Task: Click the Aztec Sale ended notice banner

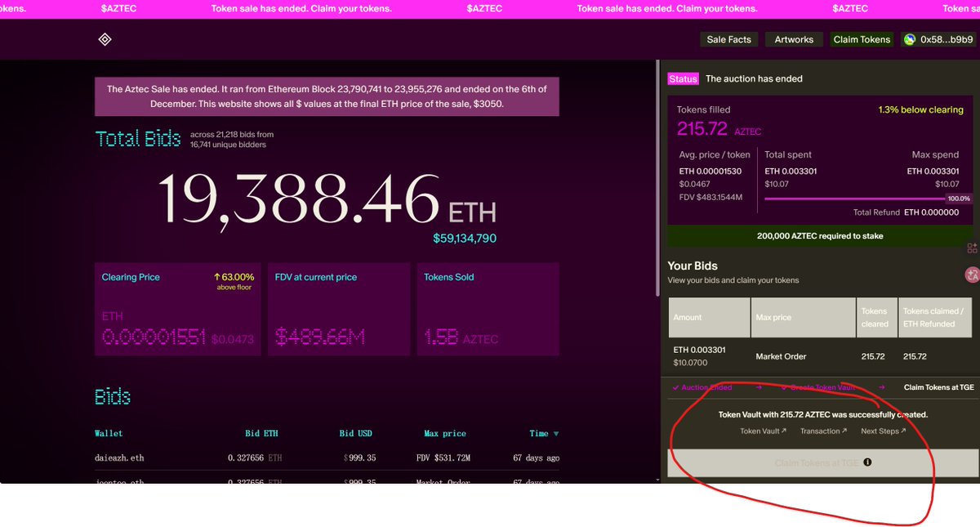Action: click(327, 96)
